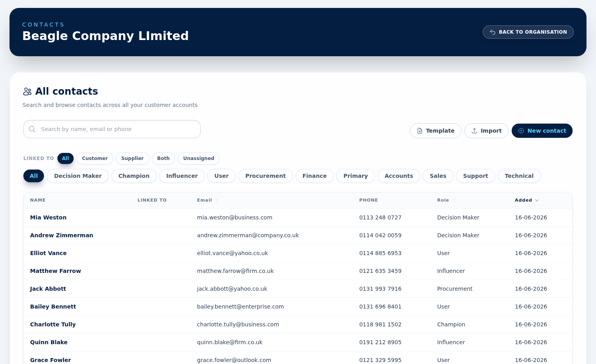Select the All filter in Linked To
The width and height of the screenshot is (596, 364).
(x=65, y=158)
